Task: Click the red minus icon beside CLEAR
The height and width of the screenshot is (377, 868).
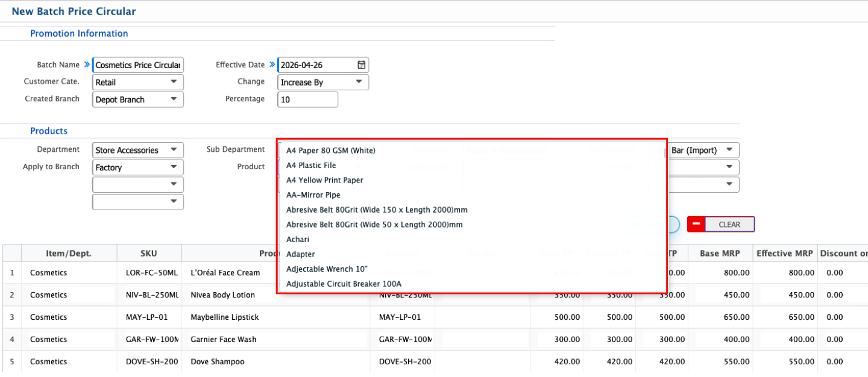Action: pos(696,224)
